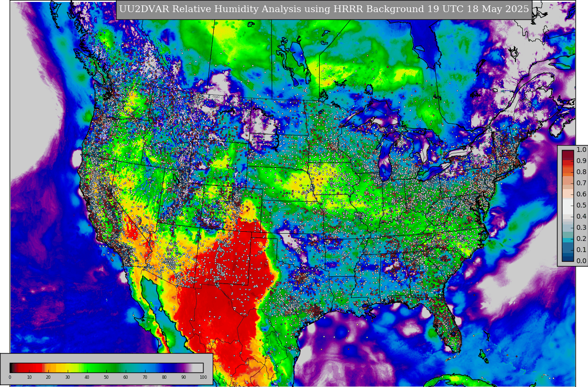Click the 0 tick label on humidity colorbar

coord(10,377)
